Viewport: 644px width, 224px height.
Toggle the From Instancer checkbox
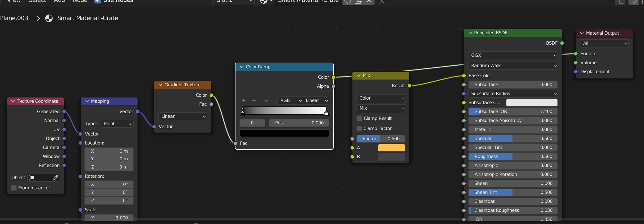[14, 188]
